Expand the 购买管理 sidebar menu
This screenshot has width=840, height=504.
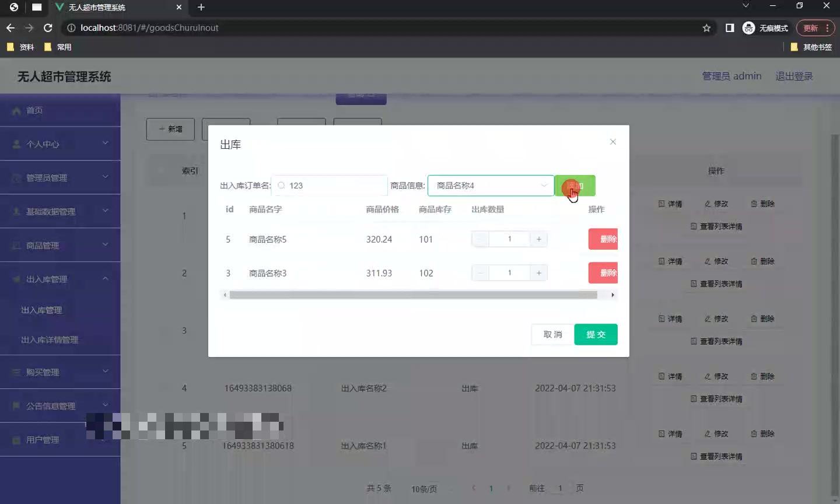click(60, 372)
